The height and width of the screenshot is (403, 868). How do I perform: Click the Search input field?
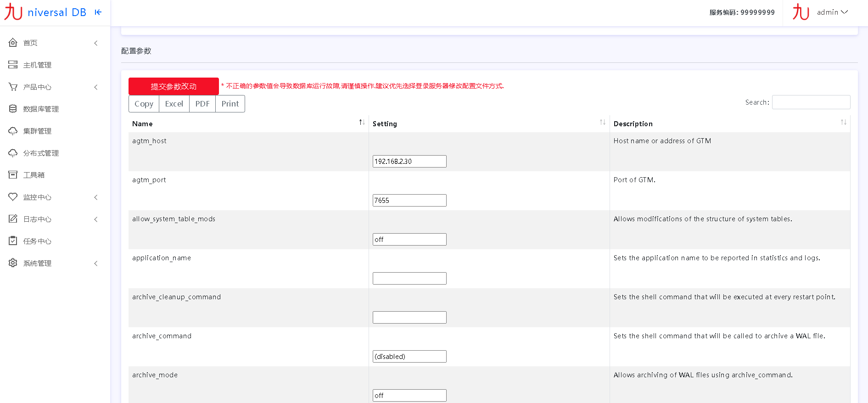(x=811, y=102)
